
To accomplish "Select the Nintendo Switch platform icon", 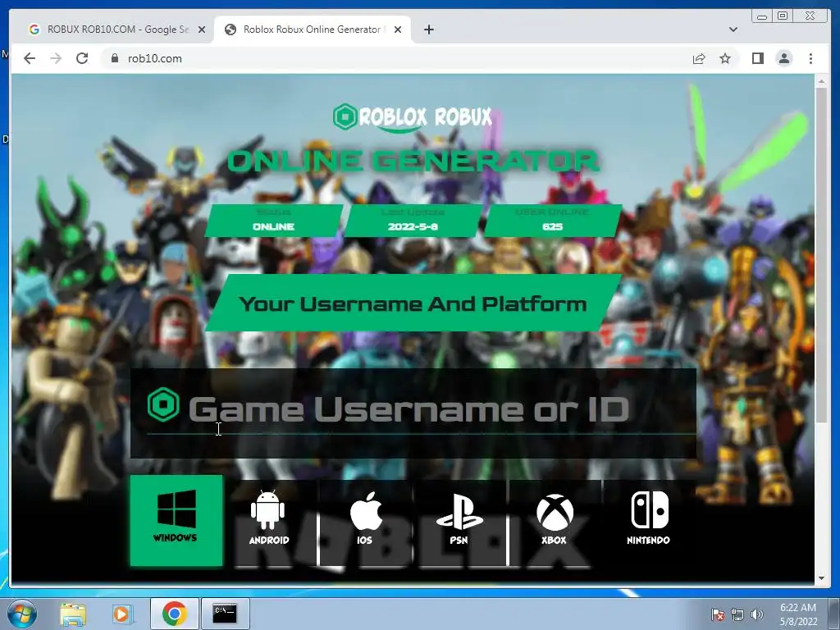I will point(649,518).
